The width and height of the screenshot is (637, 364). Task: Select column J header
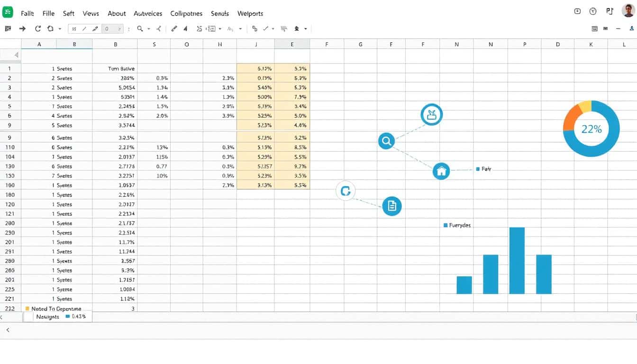[256, 44]
